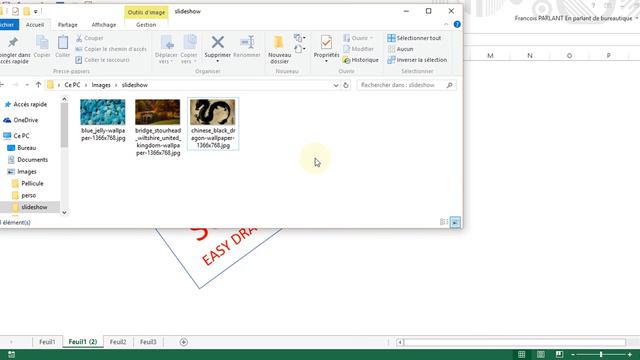Select Excel Page Break Preview button
The height and width of the screenshot is (360, 640).
559,354
